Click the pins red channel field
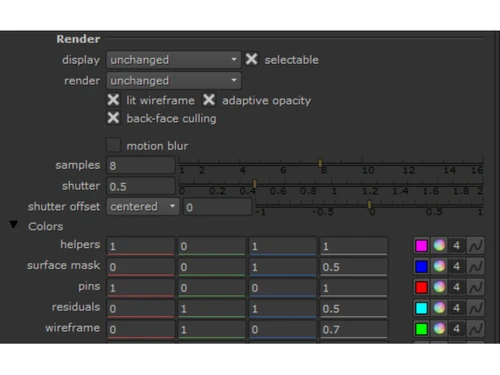This screenshot has height=375, width=500. pos(141,287)
